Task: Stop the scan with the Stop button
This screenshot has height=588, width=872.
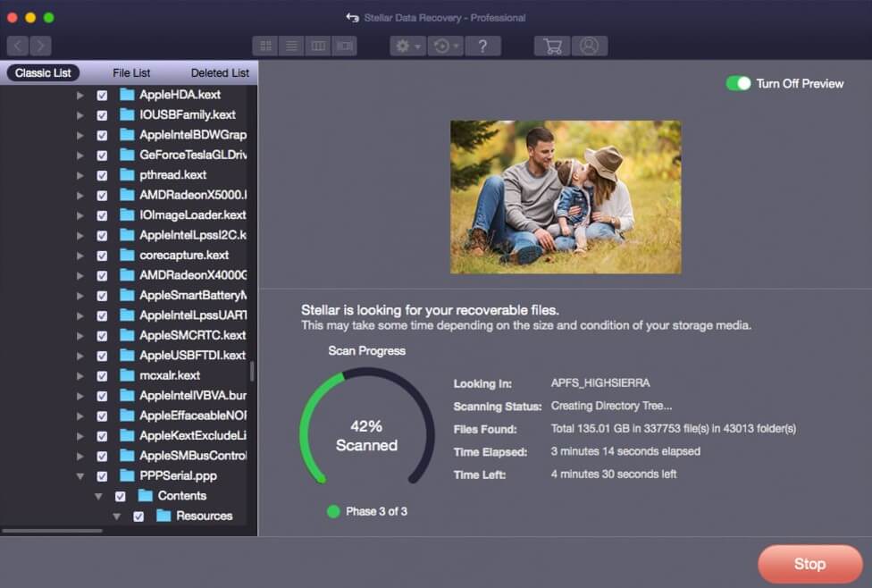Action: tap(809, 564)
